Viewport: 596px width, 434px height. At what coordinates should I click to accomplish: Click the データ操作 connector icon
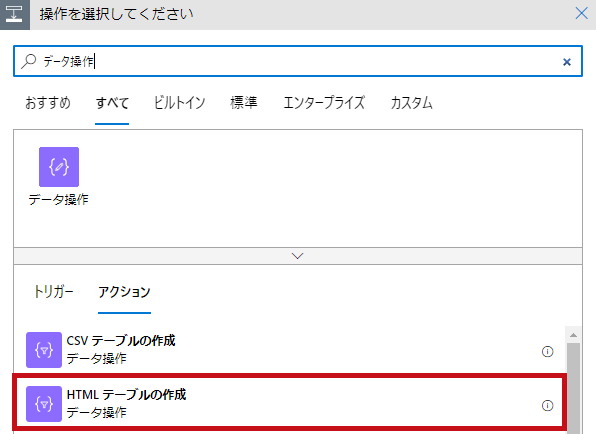59,167
